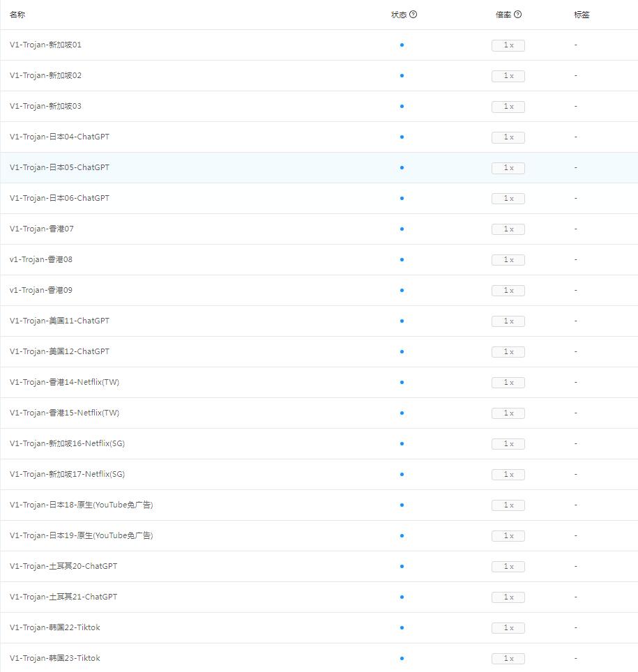Choose node V1-Trojan-美国12-ChatGPT
The height and width of the screenshot is (672, 638).
click(60, 351)
